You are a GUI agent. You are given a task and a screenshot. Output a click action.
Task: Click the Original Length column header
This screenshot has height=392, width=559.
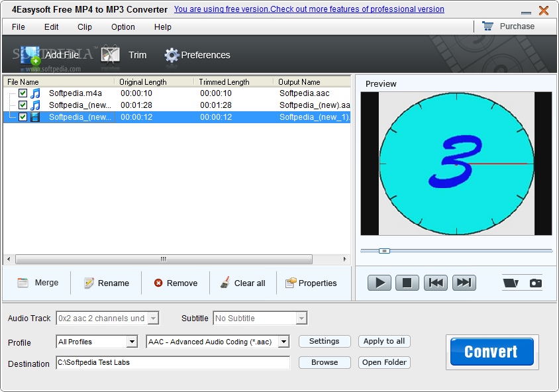[154, 82]
